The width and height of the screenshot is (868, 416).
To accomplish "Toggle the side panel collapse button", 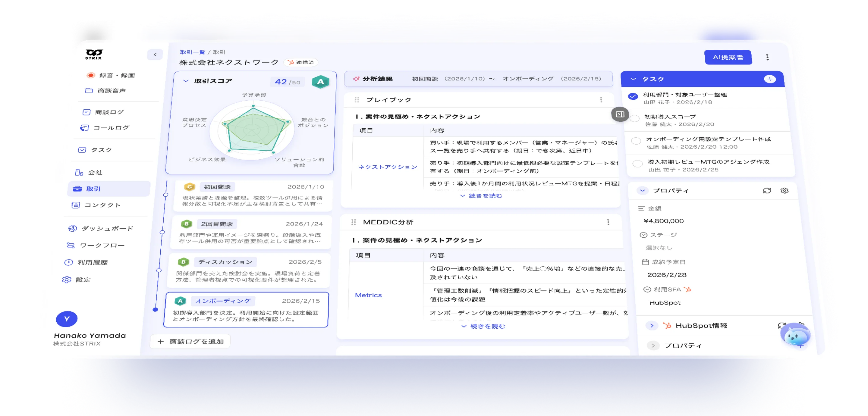I will 620,114.
